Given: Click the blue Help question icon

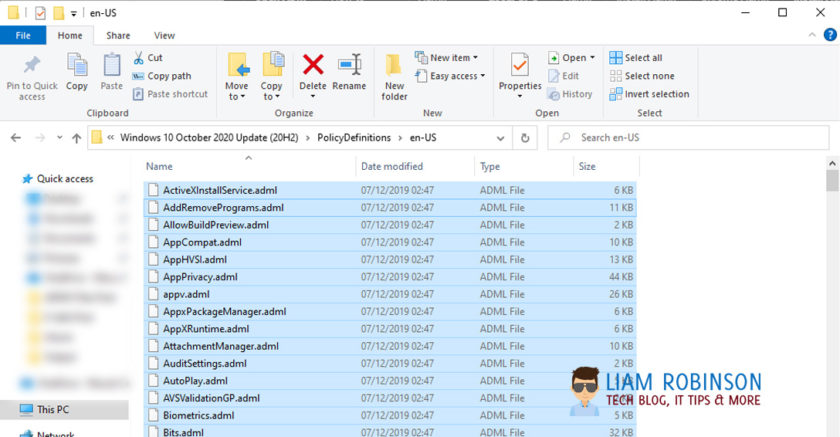Looking at the screenshot, I should coord(830,35).
